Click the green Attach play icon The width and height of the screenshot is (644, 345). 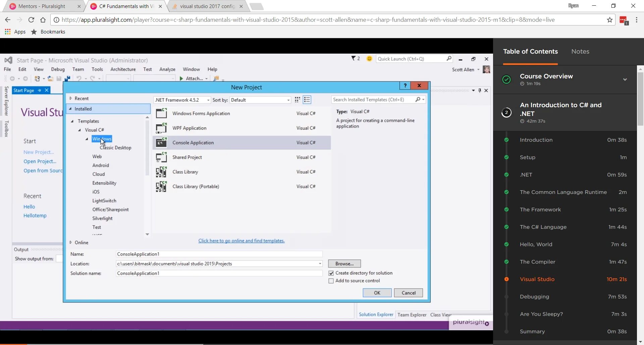coord(181,78)
